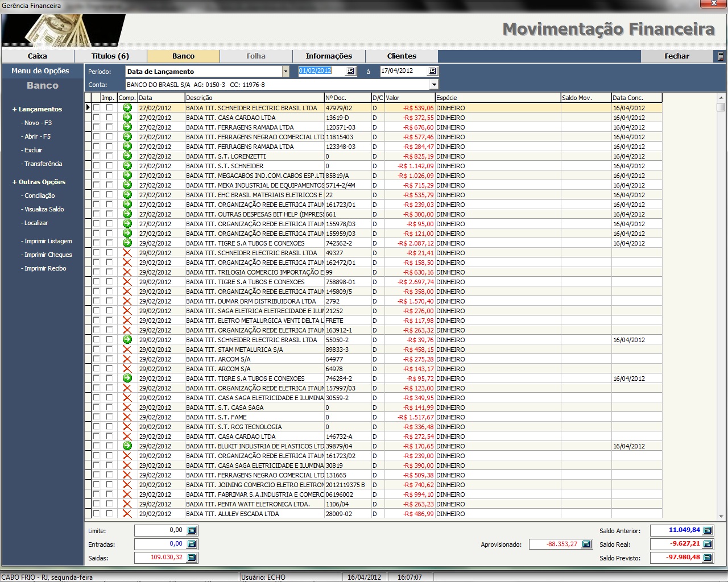Click the end date field 17/04/2012
Screen dimensions: 728x582
click(x=404, y=71)
